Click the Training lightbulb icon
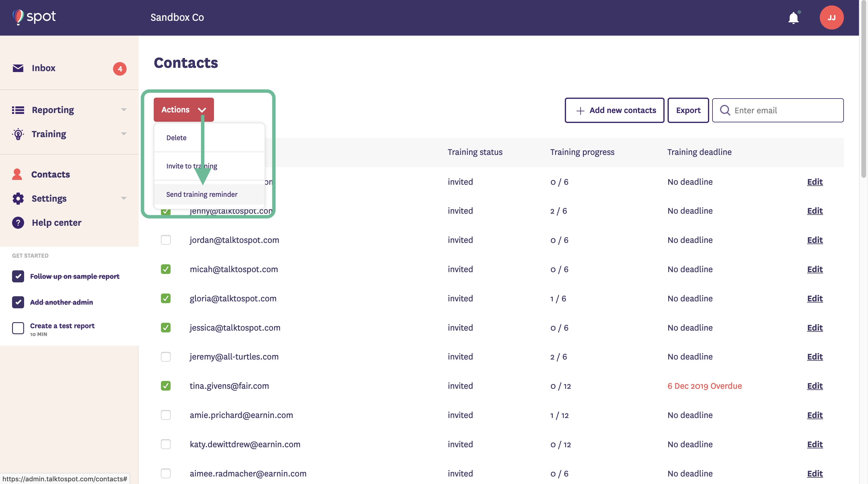Viewport: 868px width, 484px height. [x=18, y=134]
